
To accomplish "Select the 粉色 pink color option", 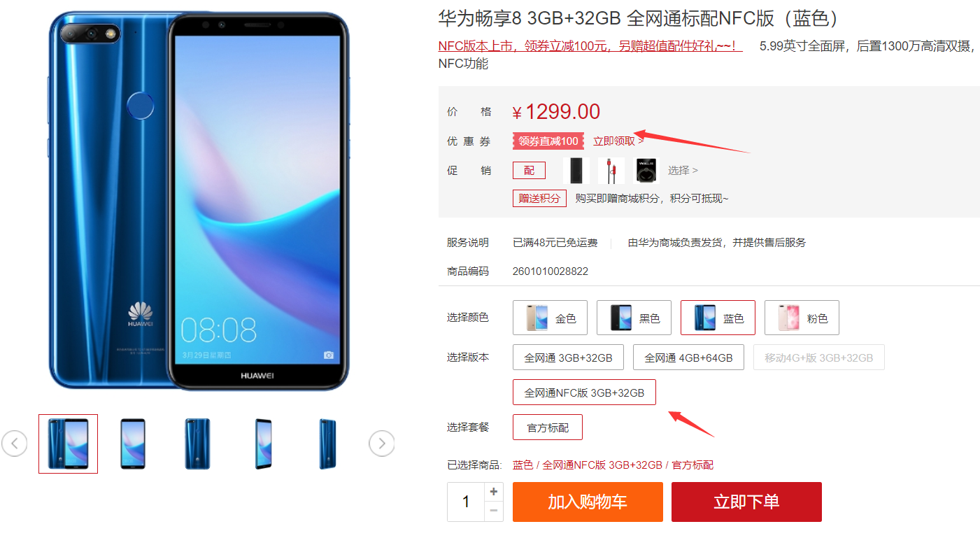I will click(x=802, y=318).
